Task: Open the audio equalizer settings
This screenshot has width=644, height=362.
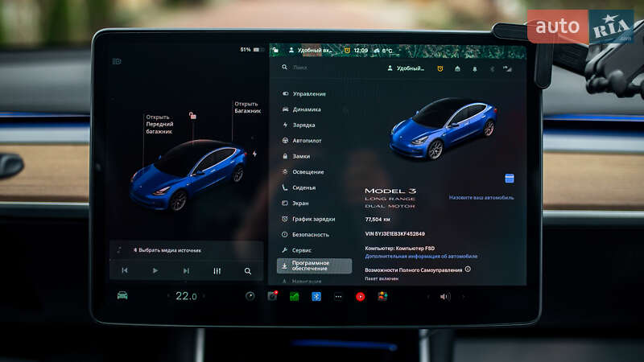Action: [x=217, y=271]
